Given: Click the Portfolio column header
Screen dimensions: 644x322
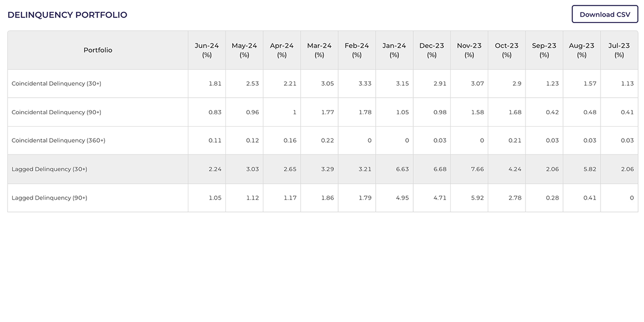Looking at the screenshot, I should click(x=98, y=50).
